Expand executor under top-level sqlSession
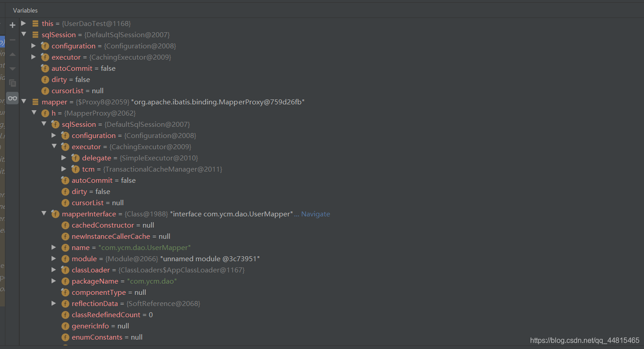 point(34,57)
